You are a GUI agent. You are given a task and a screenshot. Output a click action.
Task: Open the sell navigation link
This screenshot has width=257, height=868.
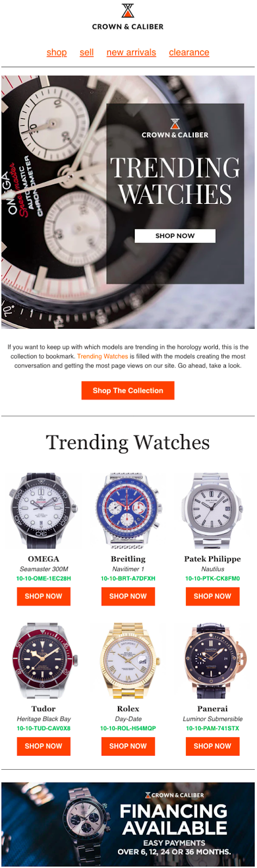[x=86, y=53]
